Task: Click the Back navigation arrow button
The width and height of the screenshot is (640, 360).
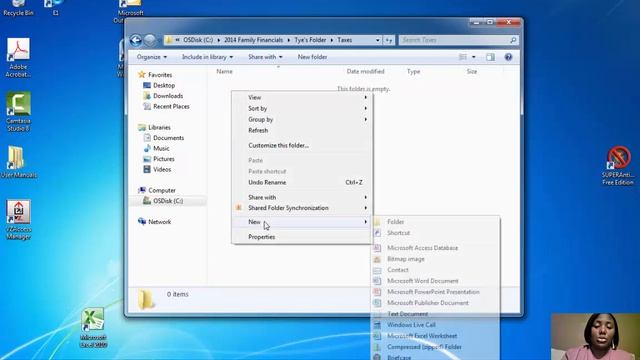Action: coord(136,40)
